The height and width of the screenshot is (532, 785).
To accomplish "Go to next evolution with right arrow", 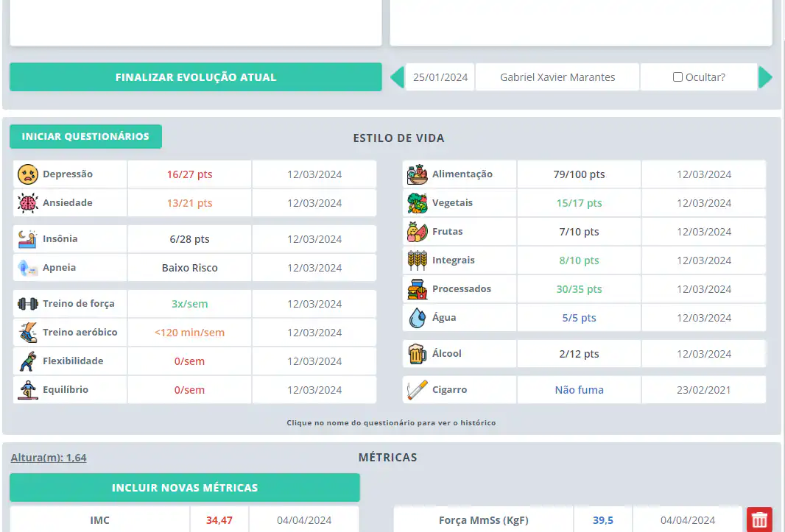I will (765, 77).
